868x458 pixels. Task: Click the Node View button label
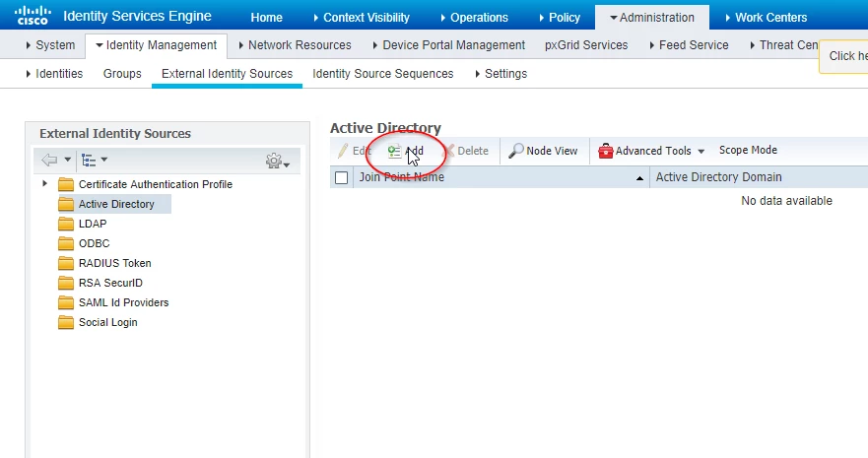pos(552,151)
